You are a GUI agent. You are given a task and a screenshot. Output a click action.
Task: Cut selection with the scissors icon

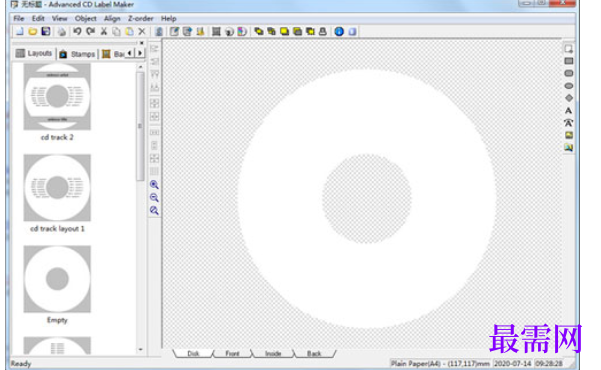(103, 31)
